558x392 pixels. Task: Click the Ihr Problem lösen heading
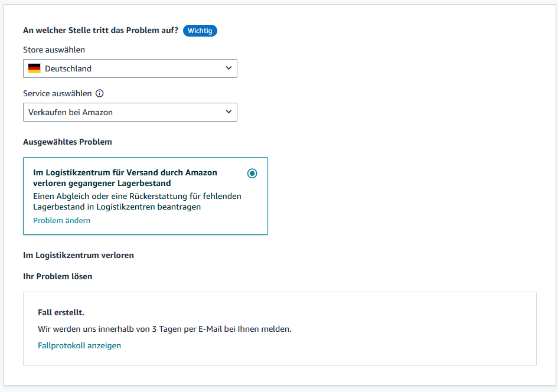58,276
